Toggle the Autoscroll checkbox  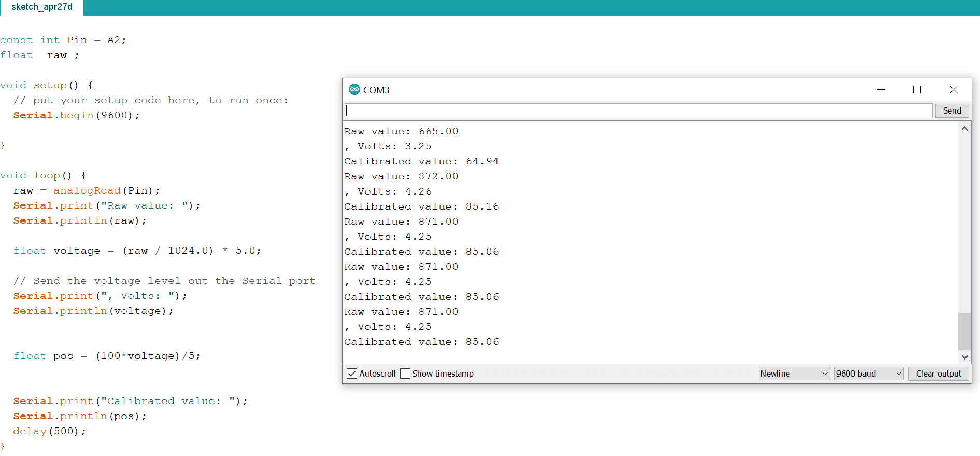pyautogui.click(x=352, y=374)
